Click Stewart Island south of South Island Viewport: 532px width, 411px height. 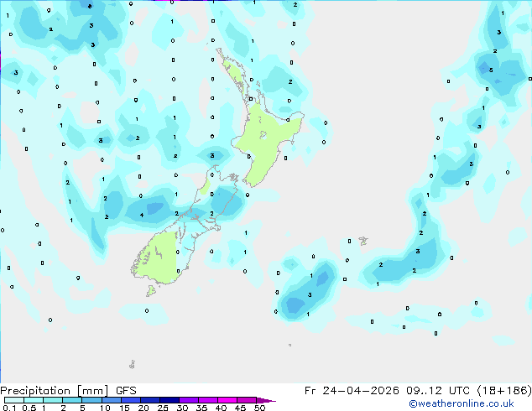point(151,290)
